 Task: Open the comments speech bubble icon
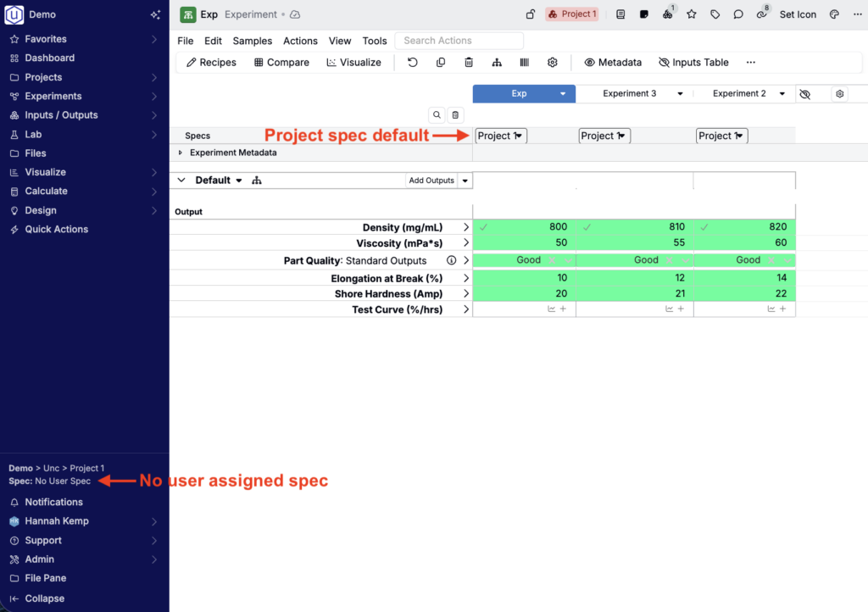pyautogui.click(x=738, y=14)
